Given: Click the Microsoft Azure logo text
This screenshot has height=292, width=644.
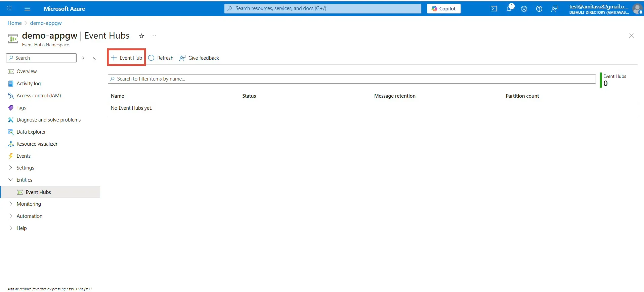Looking at the screenshot, I should pyautogui.click(x=64, y=9).
